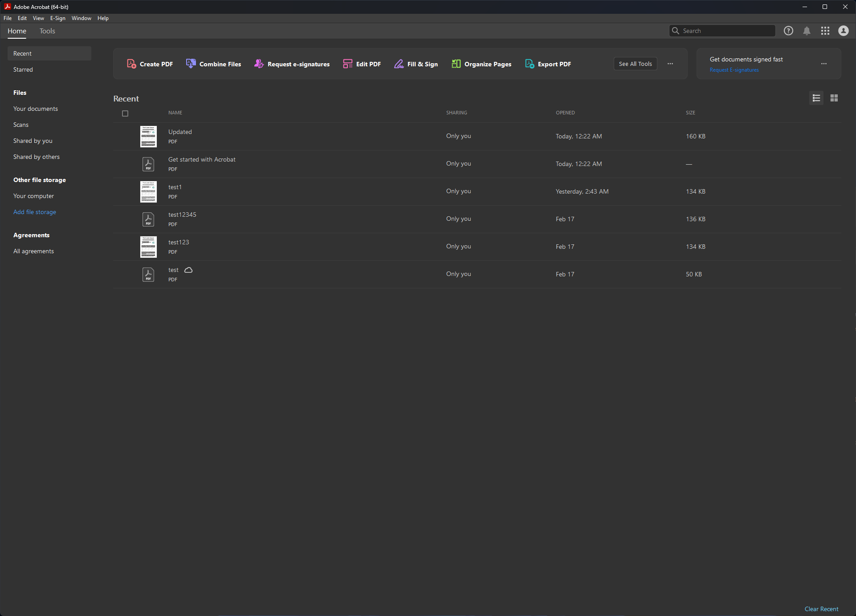Switch to the Tools tab
Screen dimensions: 856x616
click(x=47, y=31)
